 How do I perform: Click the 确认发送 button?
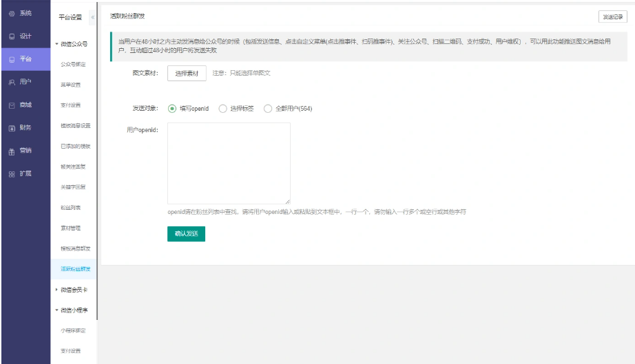click(186, 234)
